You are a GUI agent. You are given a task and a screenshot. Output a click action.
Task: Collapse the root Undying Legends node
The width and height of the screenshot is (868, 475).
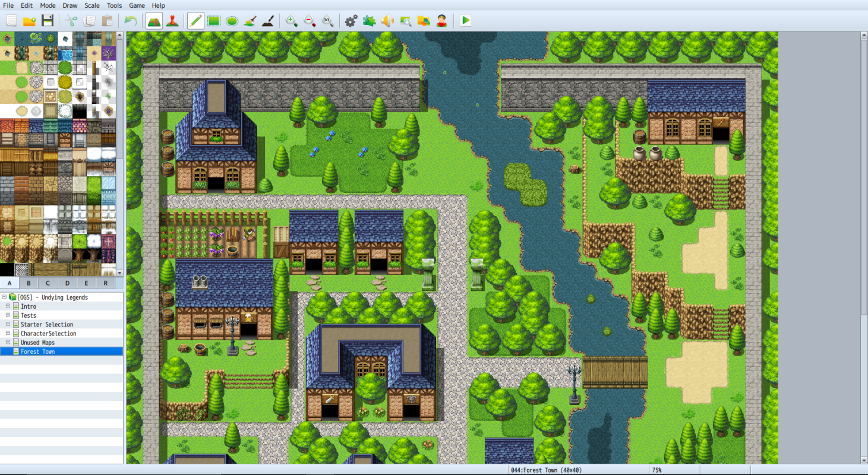click(x=4, y=297)
